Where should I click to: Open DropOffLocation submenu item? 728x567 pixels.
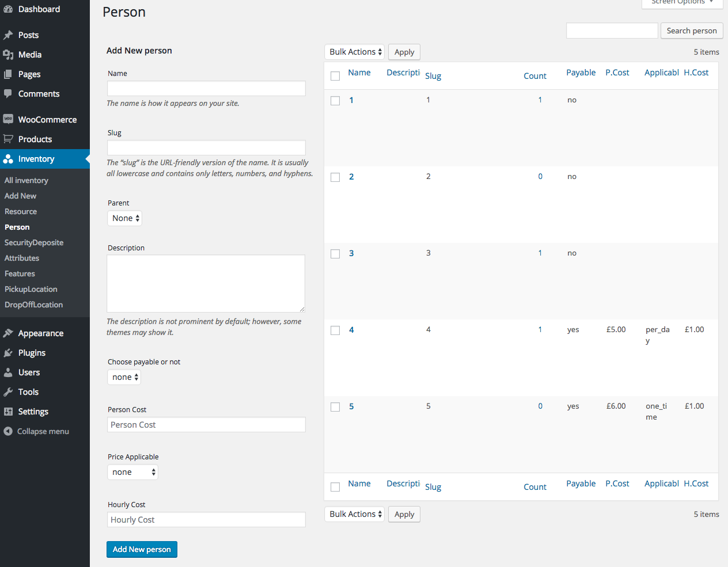(34, 305)
